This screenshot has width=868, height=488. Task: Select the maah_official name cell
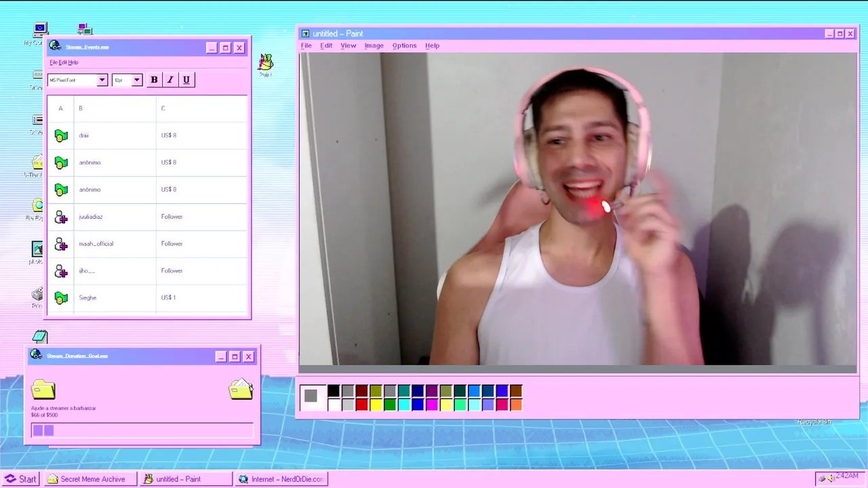pyautogui.click(x=115, y=244)
